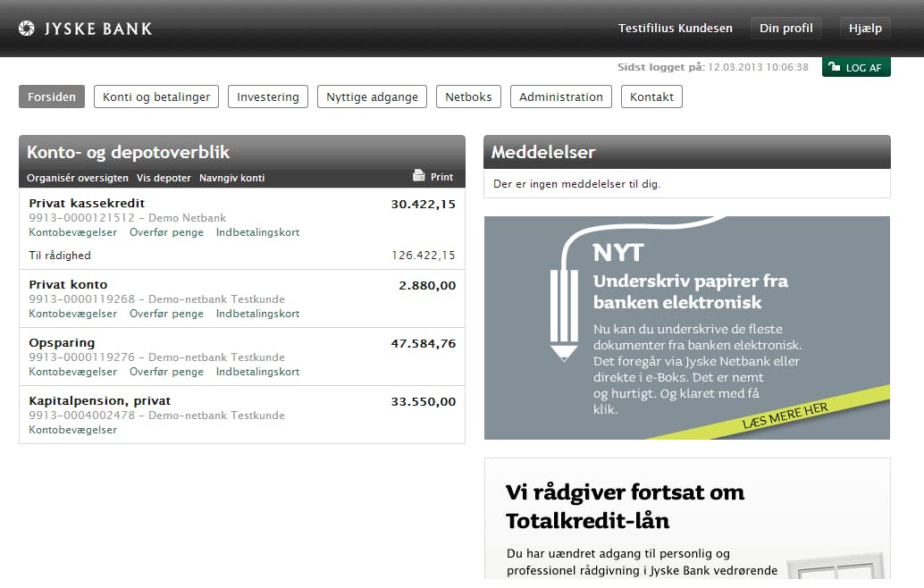Click the lock icon on Log af button
The width and height of the screenshot is (924, 588).
click(x=835, y=67)
